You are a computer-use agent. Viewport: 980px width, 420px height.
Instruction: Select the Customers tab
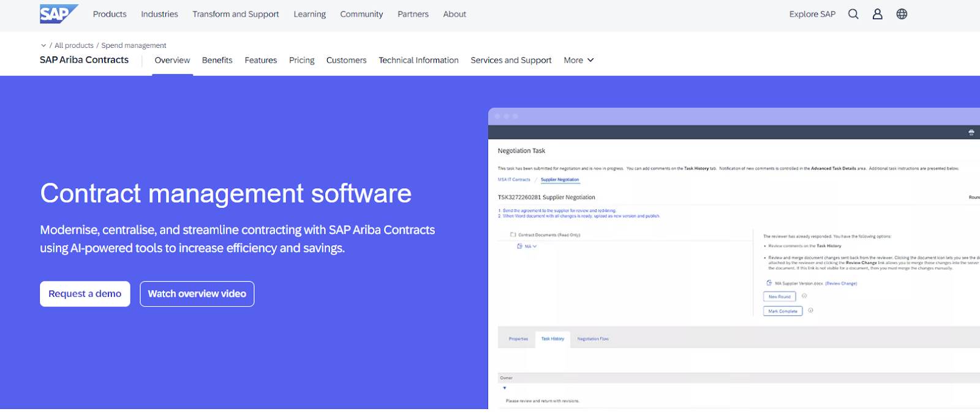point(346,60)
